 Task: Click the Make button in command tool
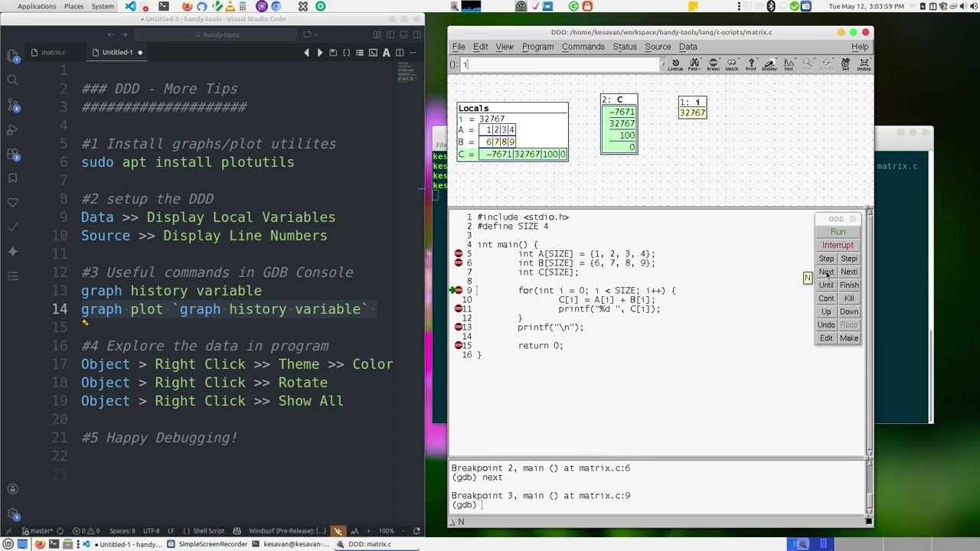click(x=849, y=338)
